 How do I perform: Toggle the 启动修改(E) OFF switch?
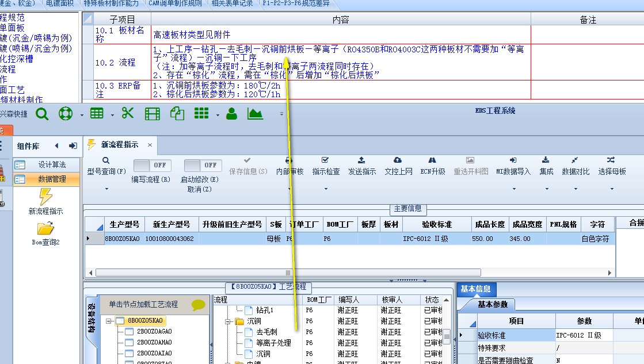203,166
